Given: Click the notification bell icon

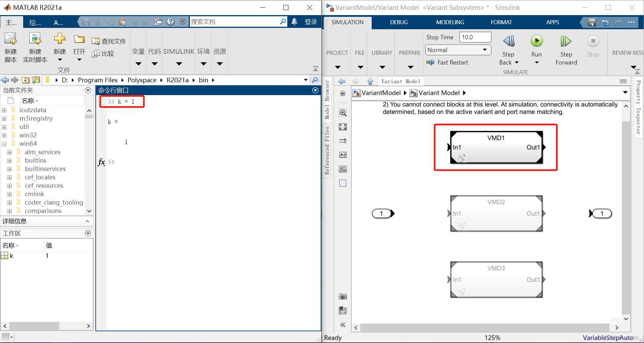Looking at the screenshot, I should tap(294, 22).
